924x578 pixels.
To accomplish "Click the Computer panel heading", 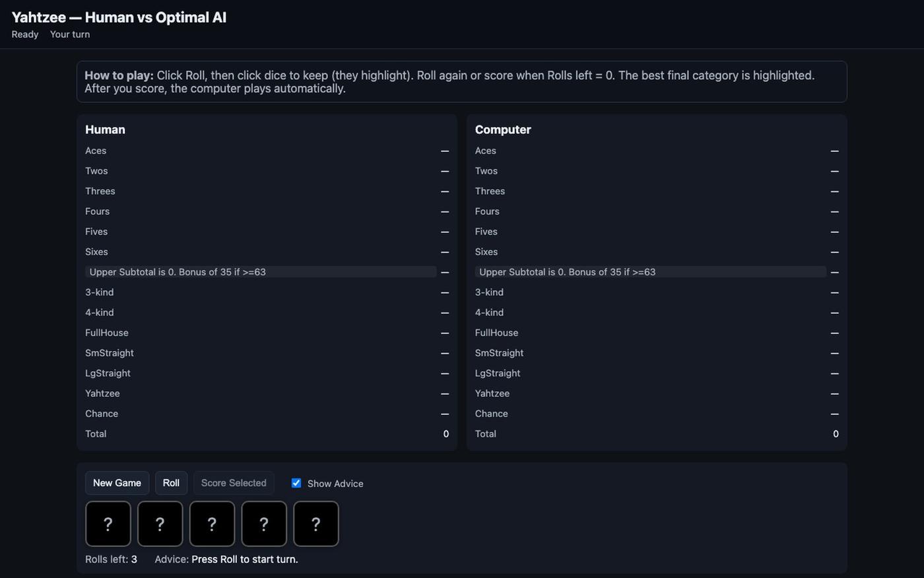I will 503,129.
